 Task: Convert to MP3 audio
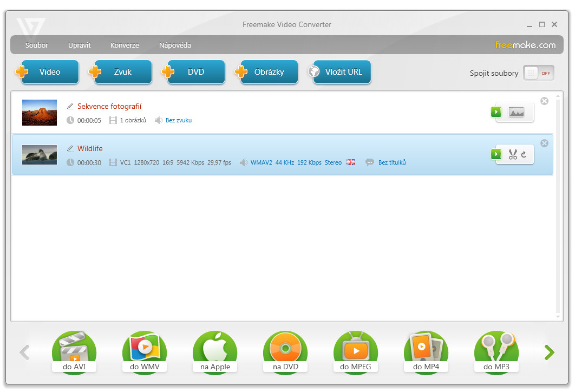[496, 352]
